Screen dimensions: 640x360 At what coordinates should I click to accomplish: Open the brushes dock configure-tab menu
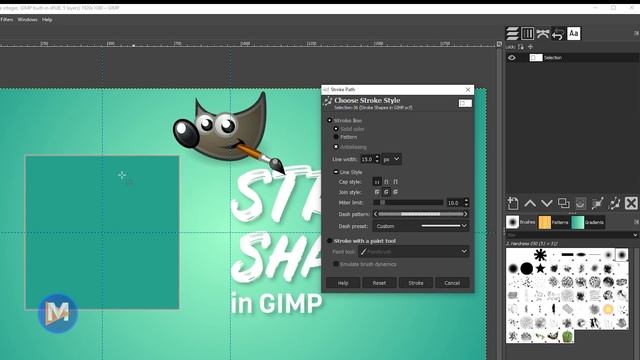636,222
